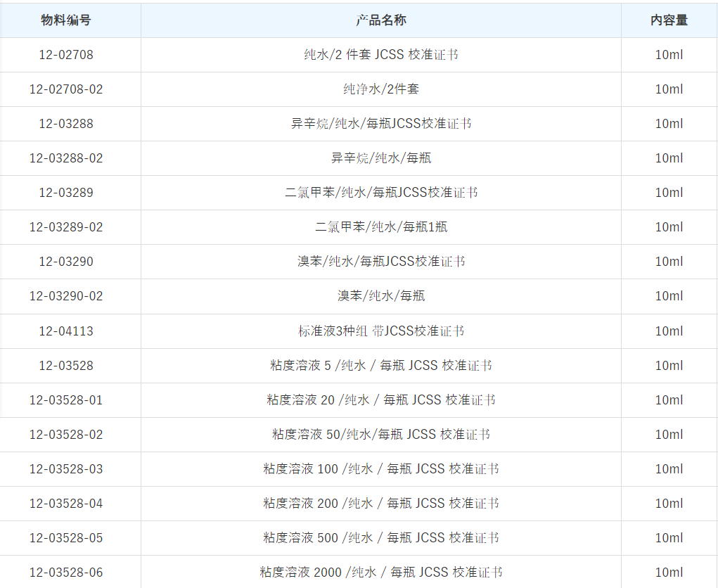Select material number 12-03528-04
Screen dimensions: 718x588
coord(66,504)
